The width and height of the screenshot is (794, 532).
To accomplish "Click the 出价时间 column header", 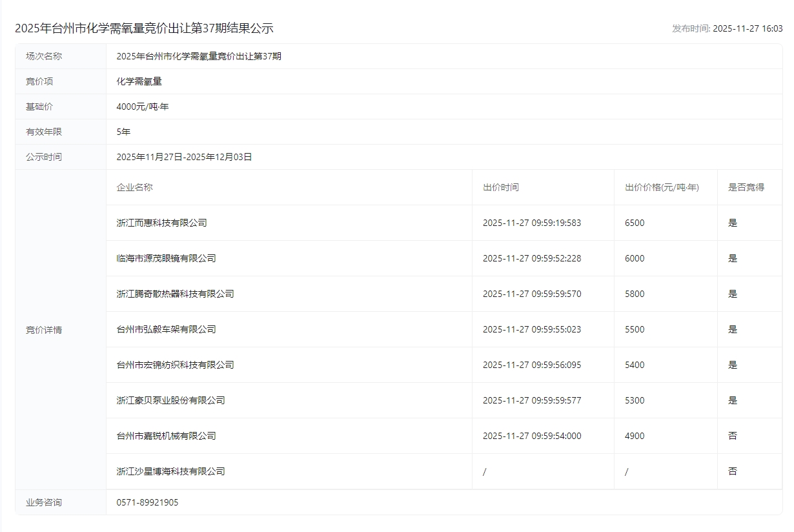I will [500, 187].
